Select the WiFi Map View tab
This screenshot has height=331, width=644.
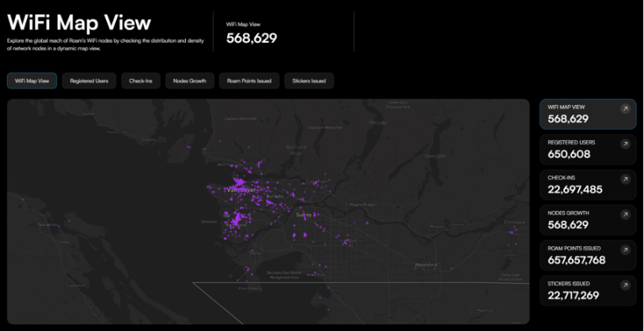(x=32, y=81)
